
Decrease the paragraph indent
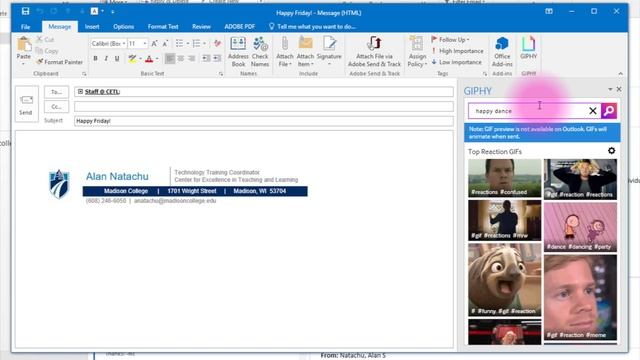click(x=206, y=58)
